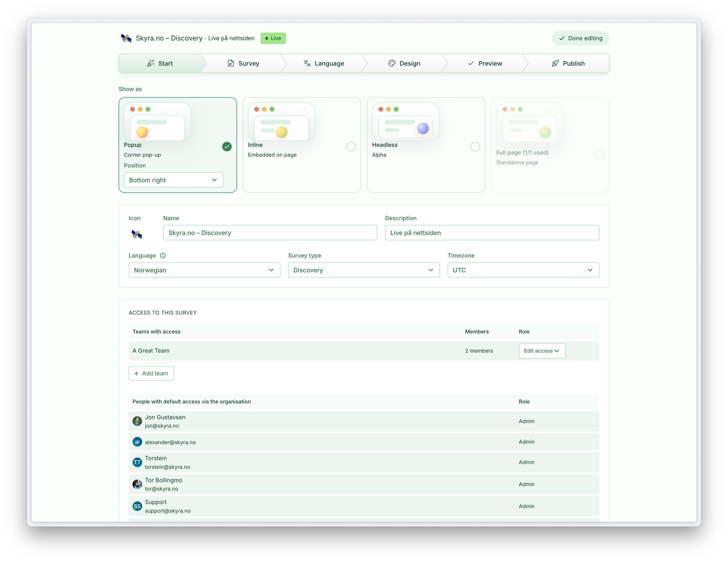Screen dimensions: 728x562
Task: Click the Description field with Live på nettsiden
Action: (x=492, y=233)
